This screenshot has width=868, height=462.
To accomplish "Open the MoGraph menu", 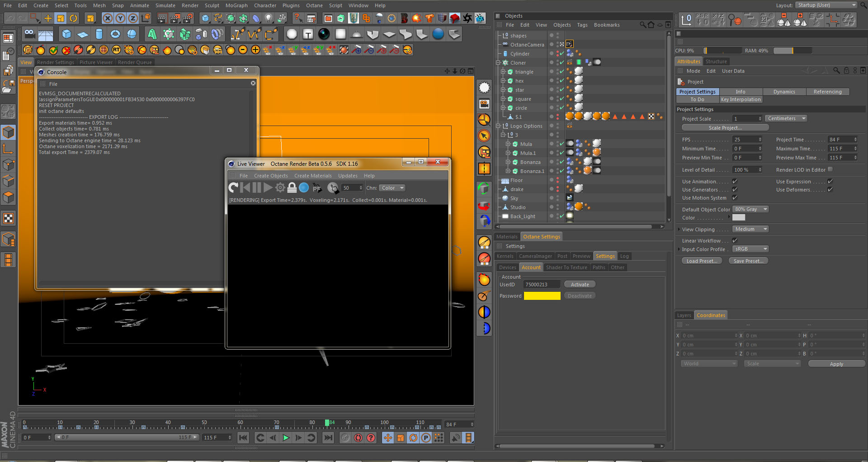I will click(236, 5).
